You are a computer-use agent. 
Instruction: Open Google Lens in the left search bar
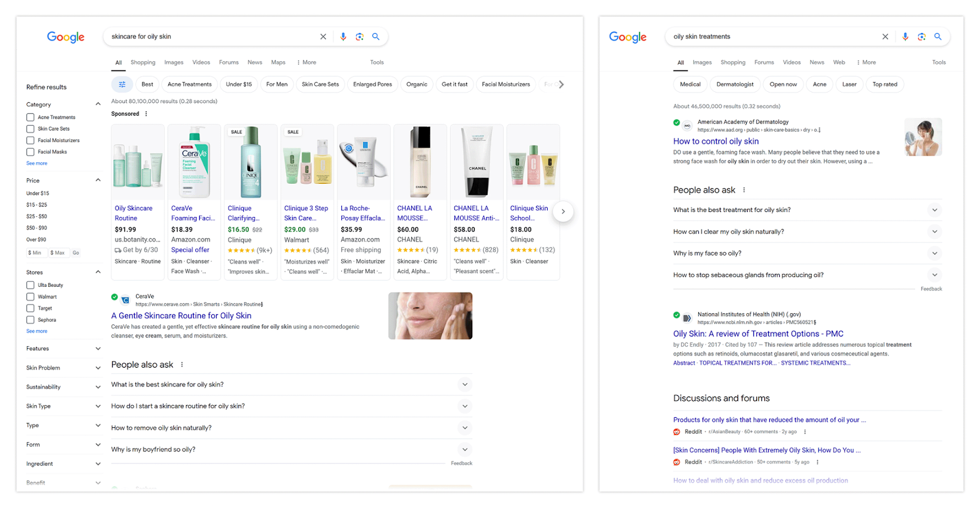360,37
